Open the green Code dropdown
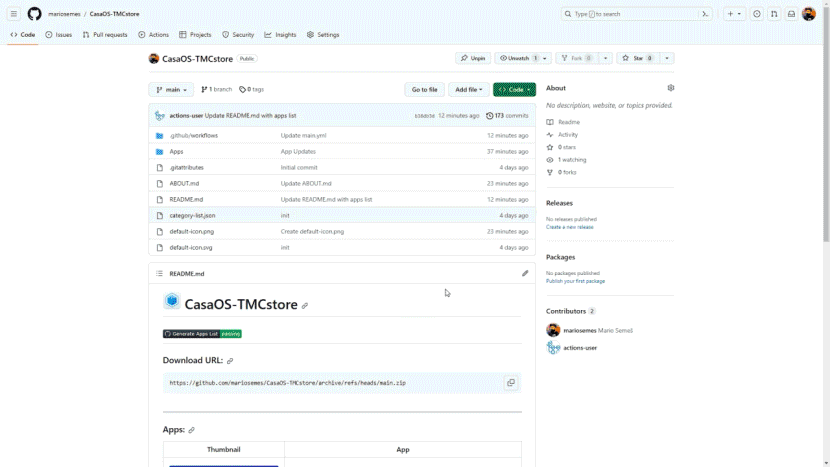The width and height of the screenshot is (830, 467). pyautogui.click(x=514, y=89)
